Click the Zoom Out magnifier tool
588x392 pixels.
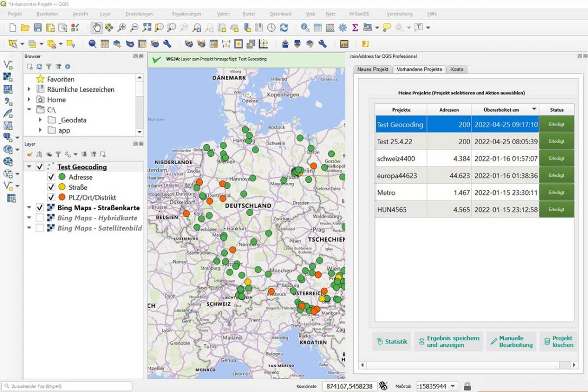click(x=134, y=28)
